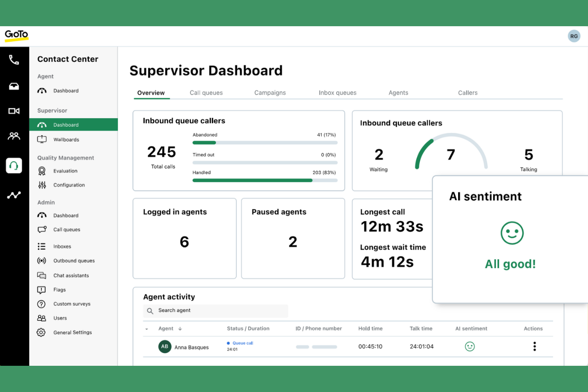Open the Outbound queues icon in the sidebar
The width and height of the screenshot is (588, 392).
click(x=42, y=261)
